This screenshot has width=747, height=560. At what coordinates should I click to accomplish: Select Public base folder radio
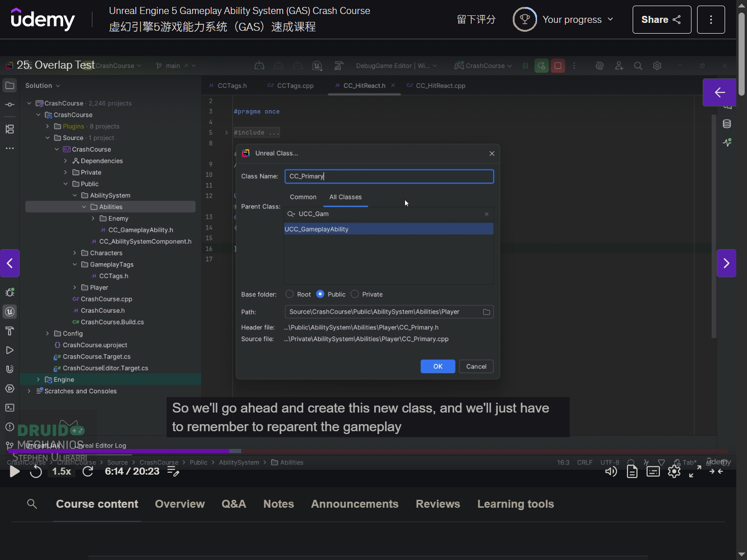pyautogui.click(x=320, y=294)
